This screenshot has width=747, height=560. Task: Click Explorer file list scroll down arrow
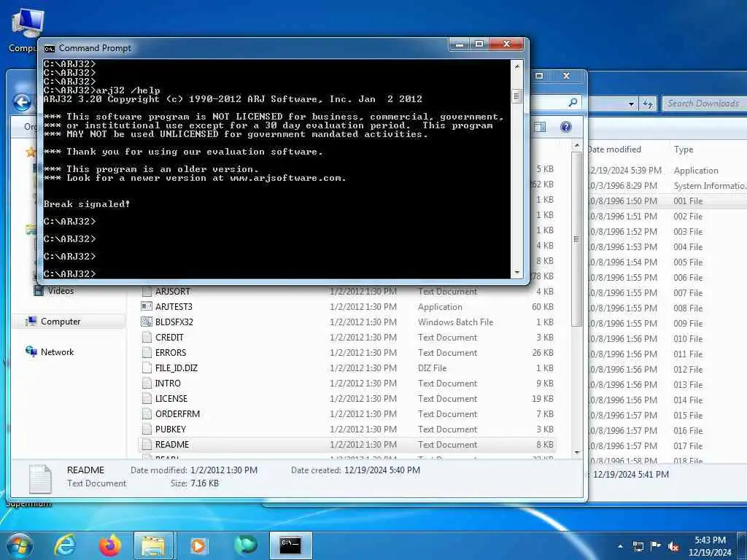point(577,453)
